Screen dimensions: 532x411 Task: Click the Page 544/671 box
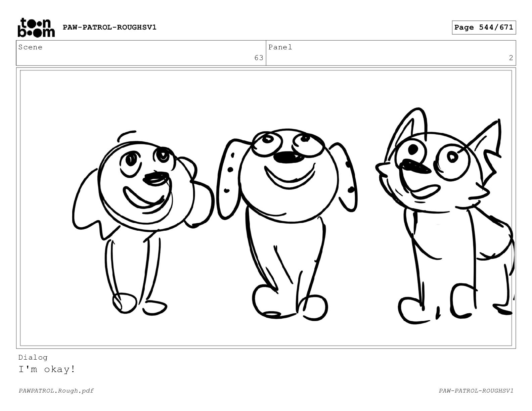[x=484, y=28]
